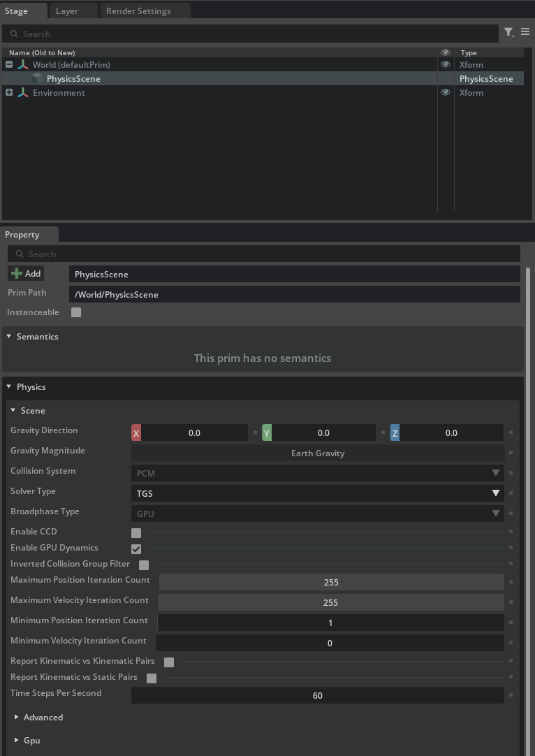The image size is (535, 756).
Task: Click the Time Steps Per Second field
Action: [317, 696]
